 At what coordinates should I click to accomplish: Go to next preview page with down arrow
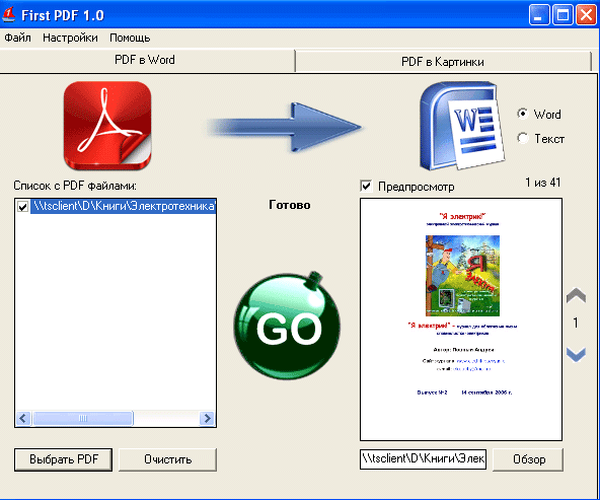click(575, 353)
